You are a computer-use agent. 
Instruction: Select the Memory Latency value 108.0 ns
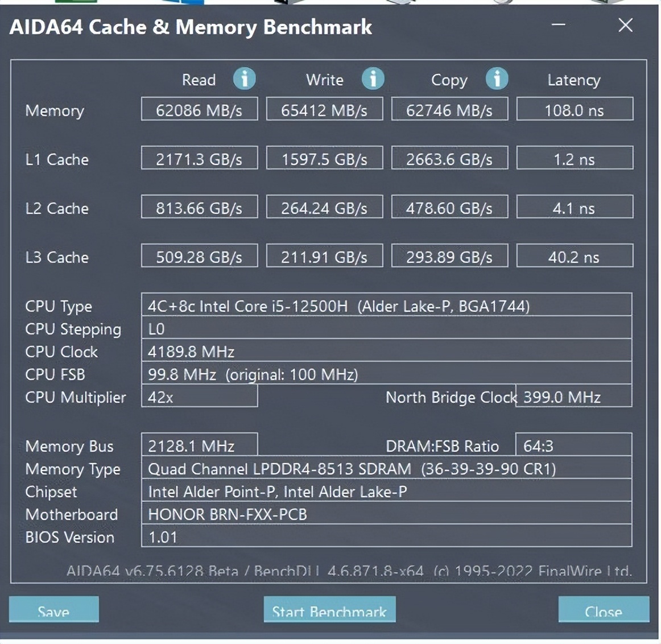(x=574, y=109)
